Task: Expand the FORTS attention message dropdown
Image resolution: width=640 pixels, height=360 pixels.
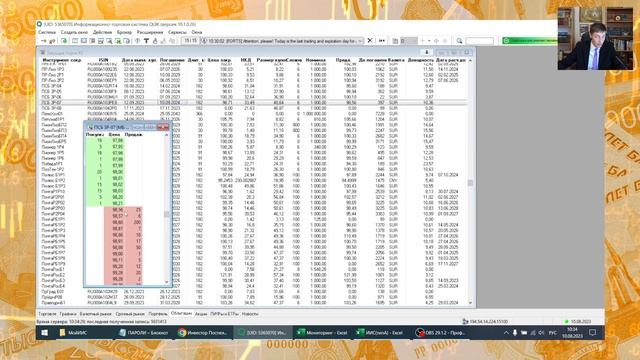Action: [360, 41]
